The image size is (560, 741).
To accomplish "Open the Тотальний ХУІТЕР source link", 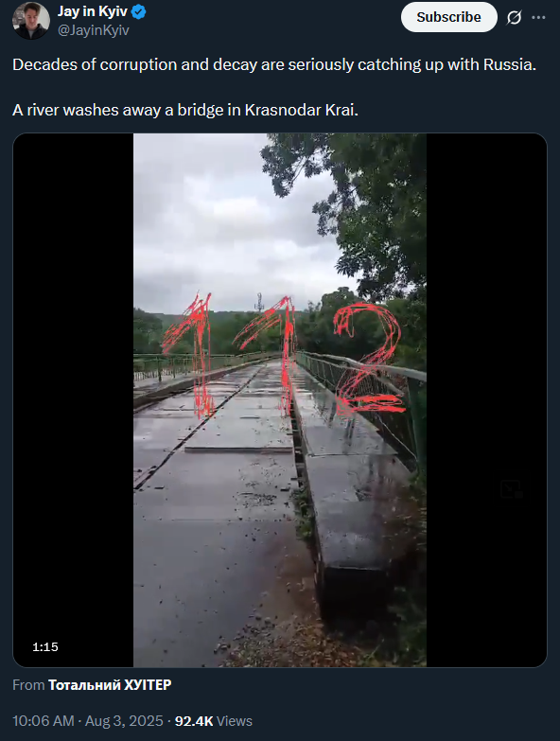I will point(110,685).
